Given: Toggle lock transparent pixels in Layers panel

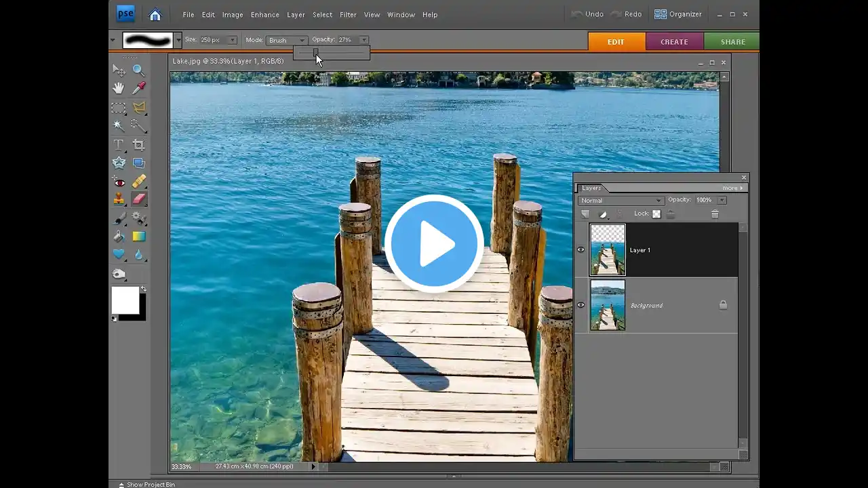Looking at the screenshot, I should point(656,214).
